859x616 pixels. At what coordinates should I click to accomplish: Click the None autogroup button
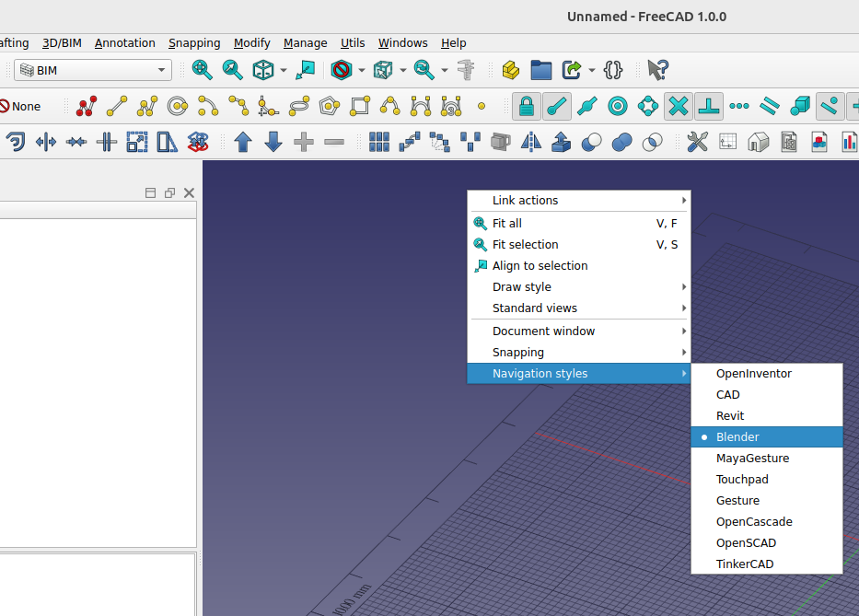coord(21,107)
